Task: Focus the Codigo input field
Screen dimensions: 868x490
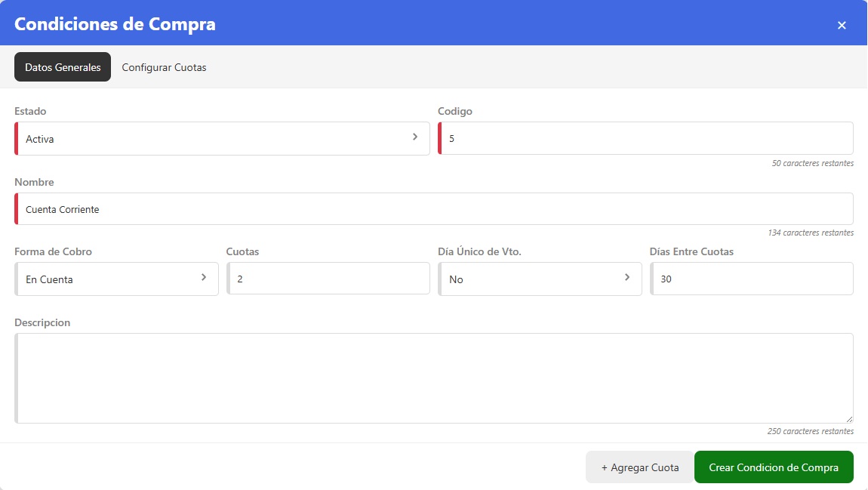Action: [646, 139]
